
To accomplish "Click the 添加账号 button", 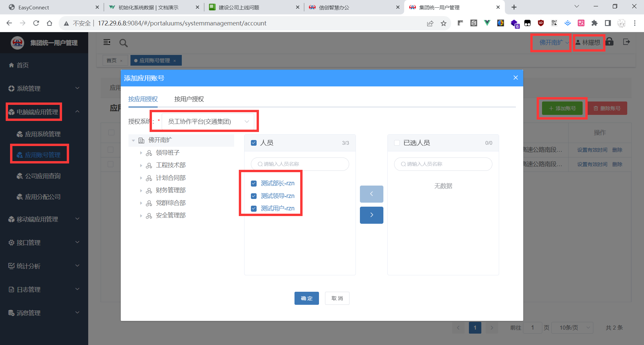I will coord(562,108).
